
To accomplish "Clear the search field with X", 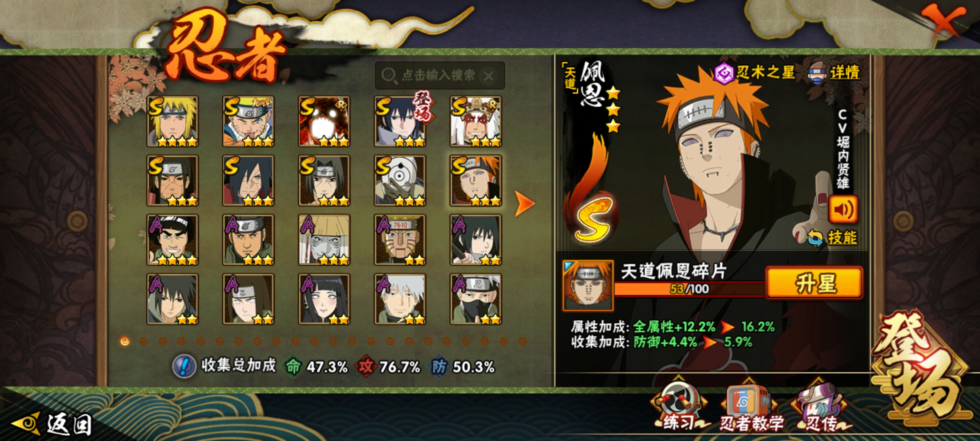I will pos(489,76).
